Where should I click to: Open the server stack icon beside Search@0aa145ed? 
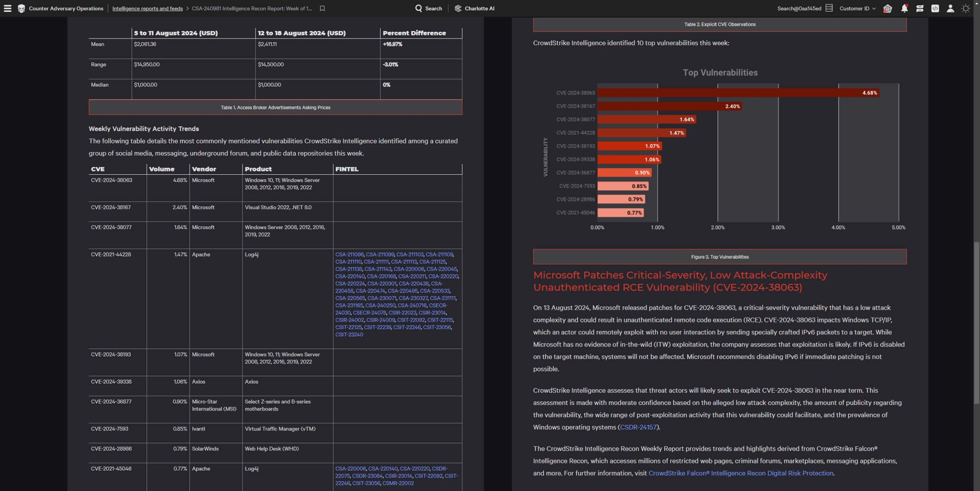pos(829,8)
